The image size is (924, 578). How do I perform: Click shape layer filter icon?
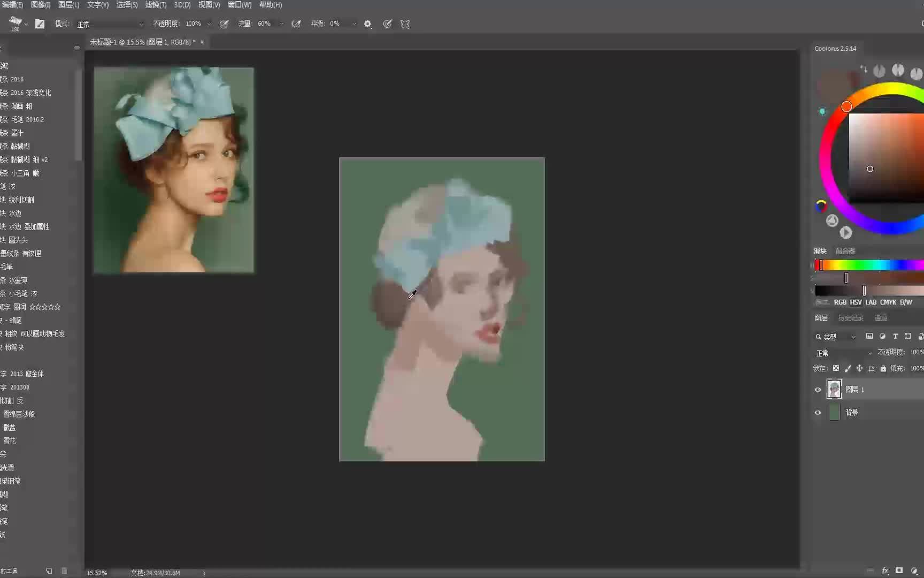tap(908, 337)
